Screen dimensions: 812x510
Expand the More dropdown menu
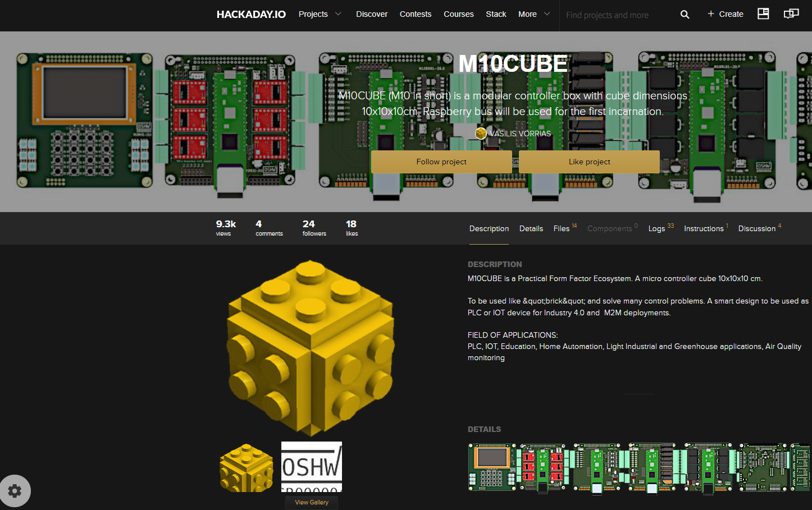[x=533, y=14]
